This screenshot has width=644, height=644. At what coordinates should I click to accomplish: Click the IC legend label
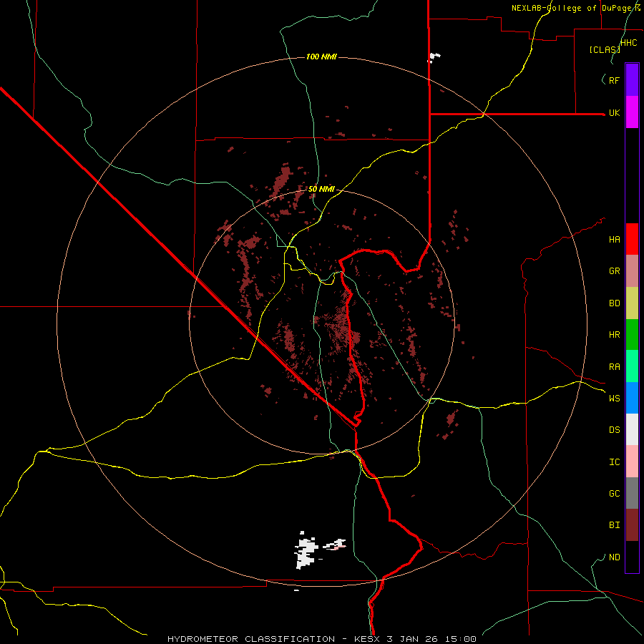[x=614, y=462]
